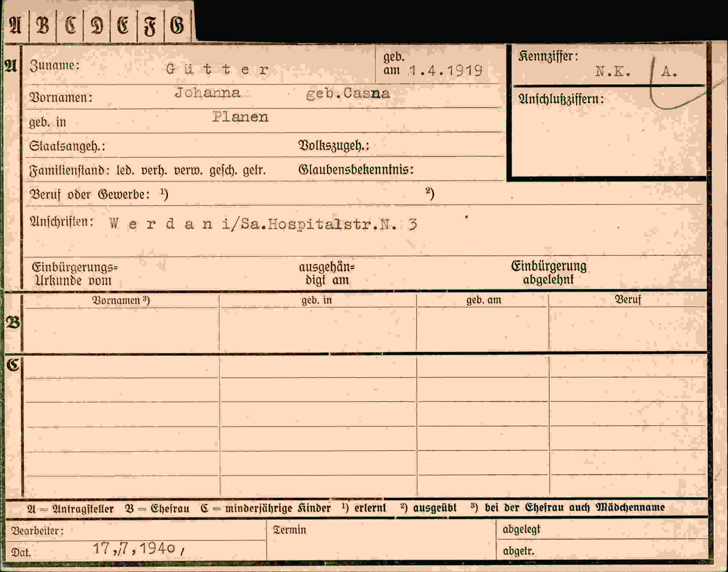Click the 'geb. am' column header
Screen dimensions: 728x572
(x=484, y=300)
